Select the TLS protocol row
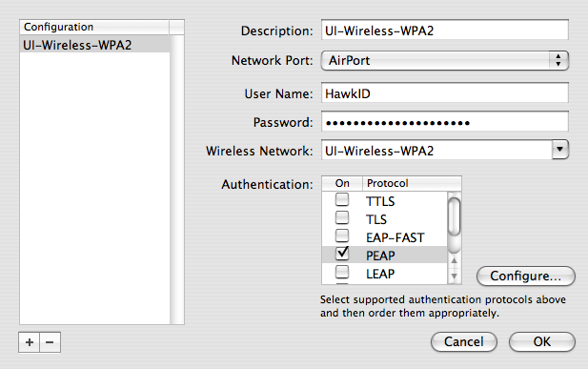The image size is (588, 369). click(x=385, y=219)
